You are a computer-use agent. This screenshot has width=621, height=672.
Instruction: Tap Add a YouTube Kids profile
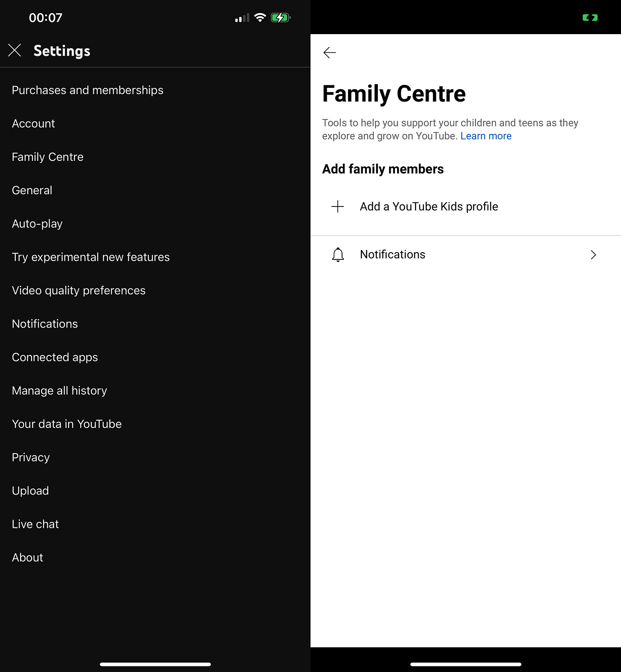coord(466,207)
